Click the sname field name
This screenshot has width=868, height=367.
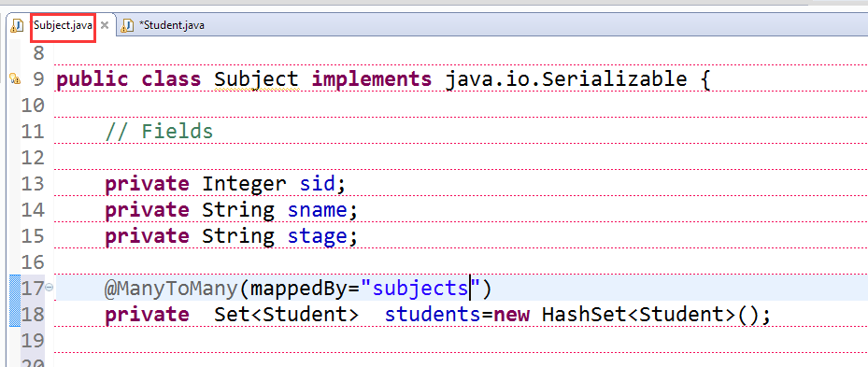point(317,210)
